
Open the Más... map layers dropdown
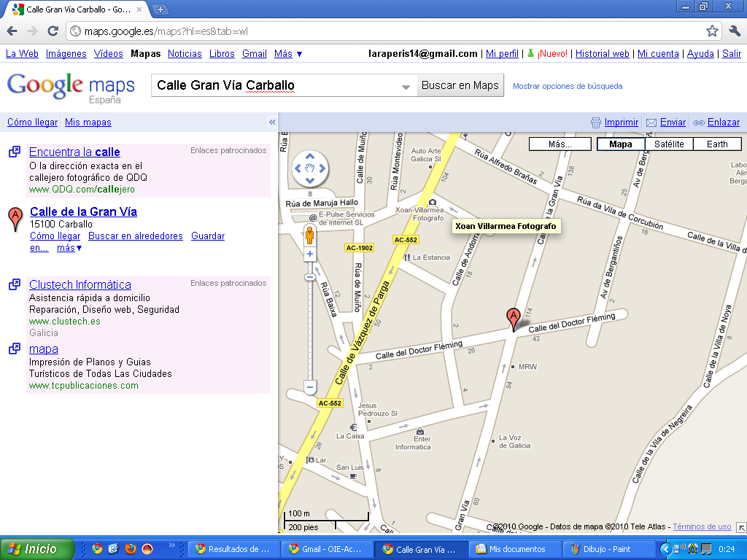pos(560,144)
